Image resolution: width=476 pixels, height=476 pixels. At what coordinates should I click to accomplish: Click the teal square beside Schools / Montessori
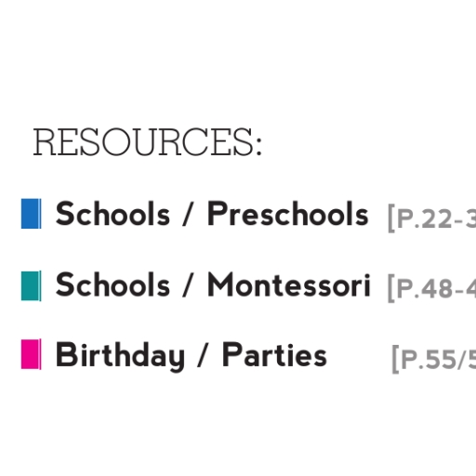[31, 285]
